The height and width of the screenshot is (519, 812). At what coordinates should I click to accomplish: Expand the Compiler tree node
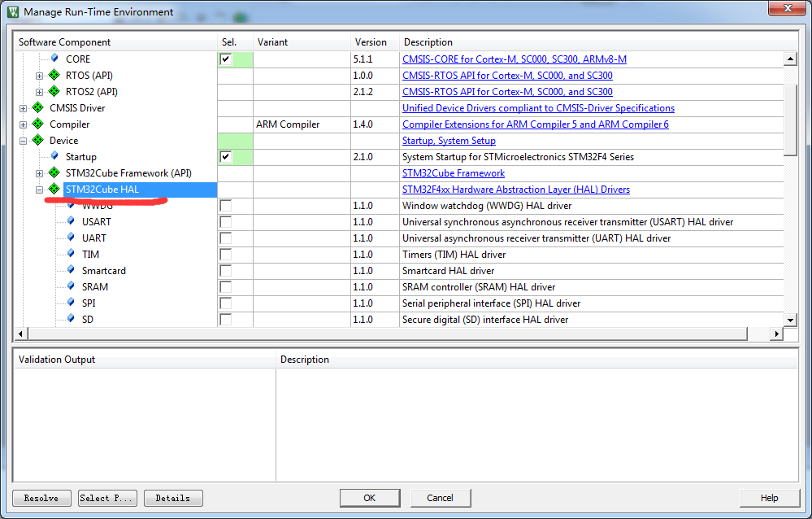23,124
